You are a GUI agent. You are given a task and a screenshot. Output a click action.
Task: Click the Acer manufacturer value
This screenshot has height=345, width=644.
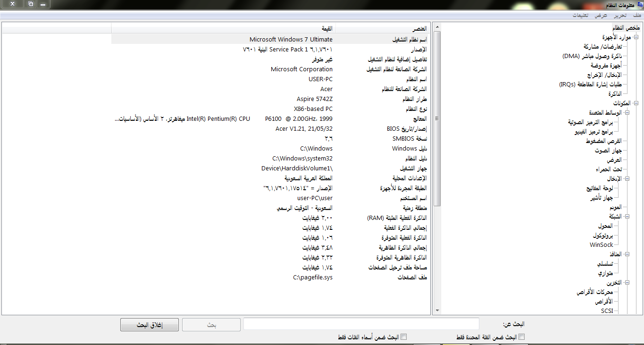[x=326, y=89]
